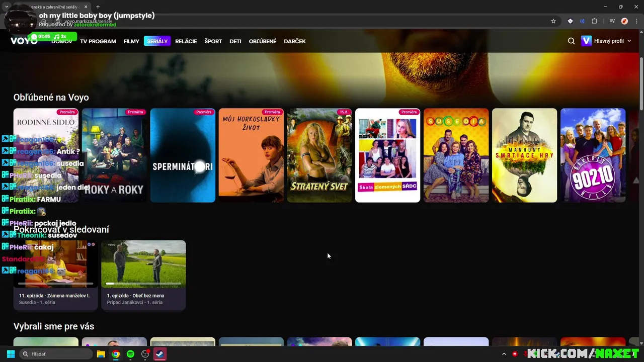Click the 'Vybrali sme pre vás' heading
Image resolution: width=644 pixels, height=362 pixels.
coord(54,326)
